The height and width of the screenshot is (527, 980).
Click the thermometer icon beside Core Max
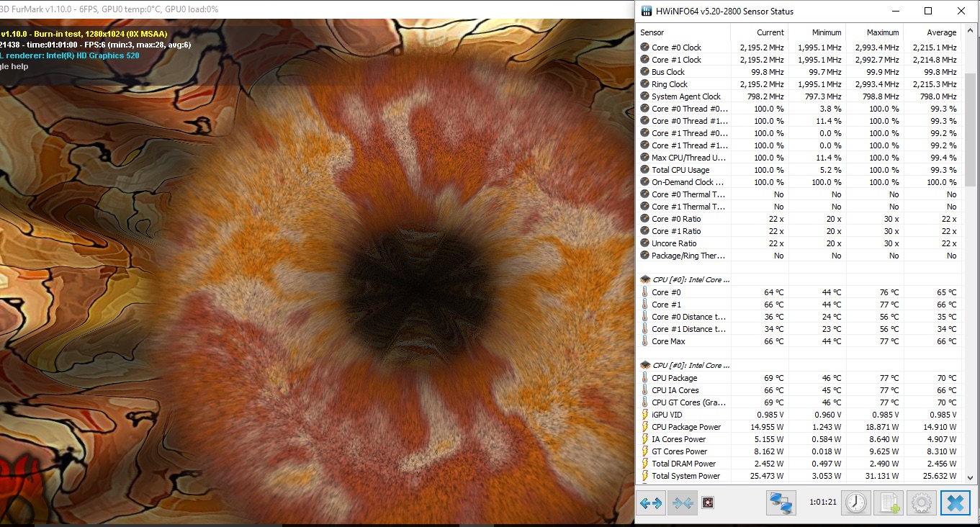click(x=644, y=341)
